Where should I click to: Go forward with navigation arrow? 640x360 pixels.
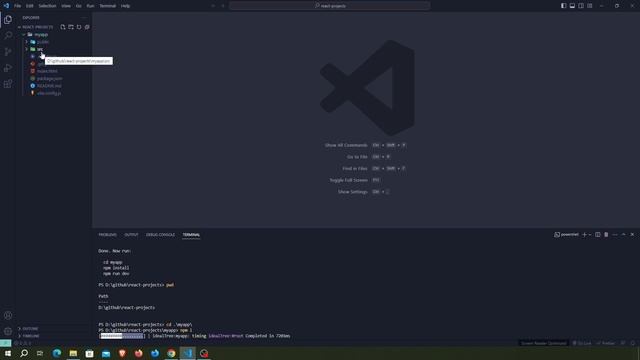[223, 6]
